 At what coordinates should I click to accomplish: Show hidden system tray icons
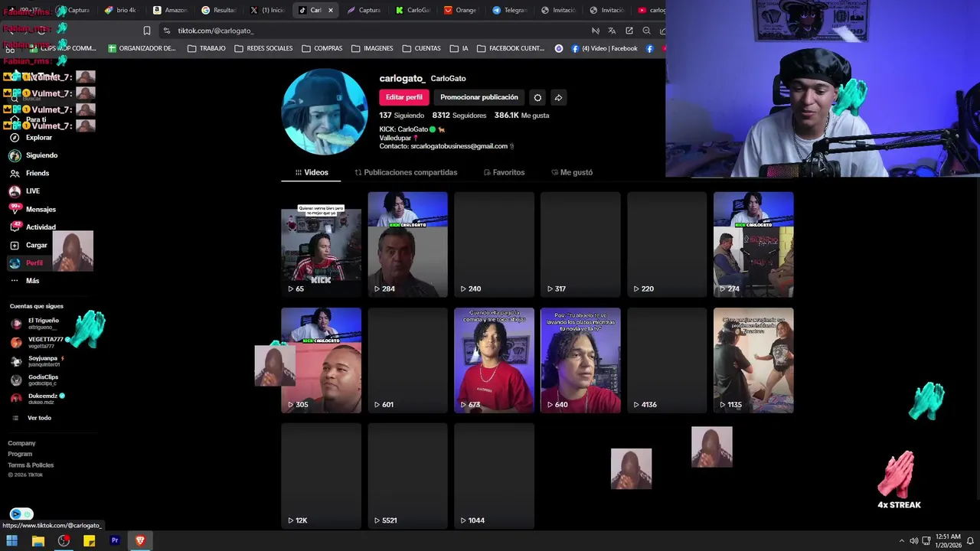tap(901, 541)
